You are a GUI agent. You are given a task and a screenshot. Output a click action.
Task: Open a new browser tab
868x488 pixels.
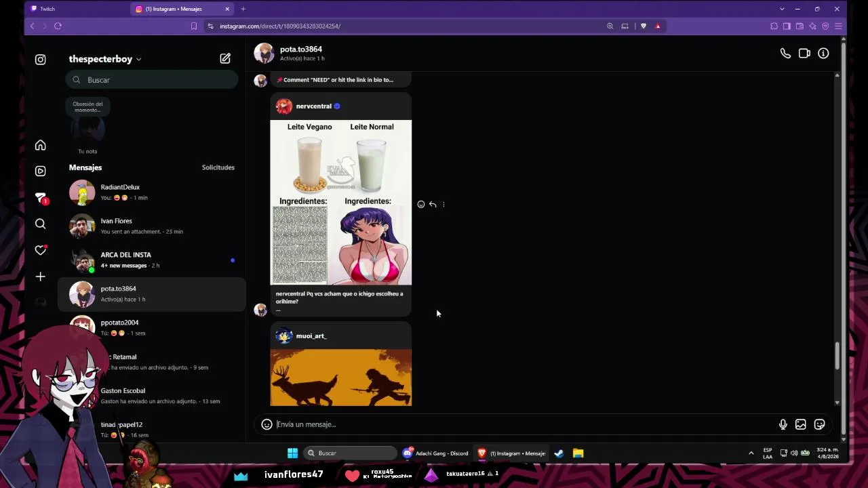(243, 9)
